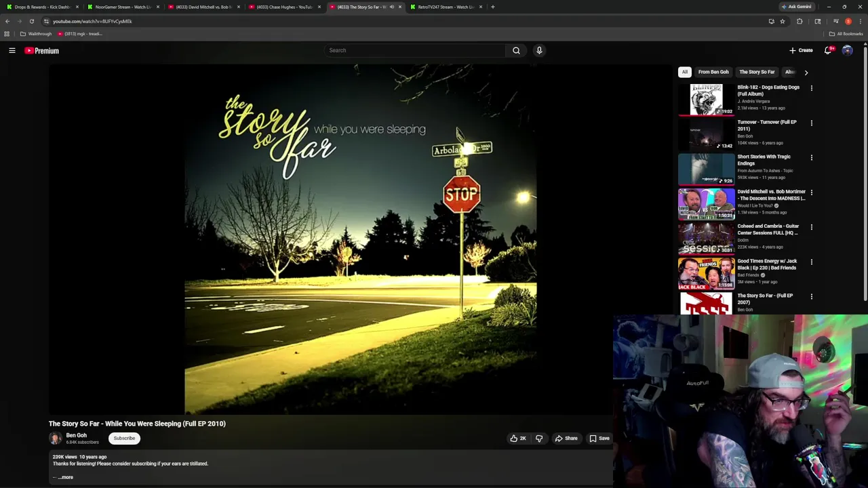
Task: Play Turnover Full EP thumbnail
Action: point(706,134)
